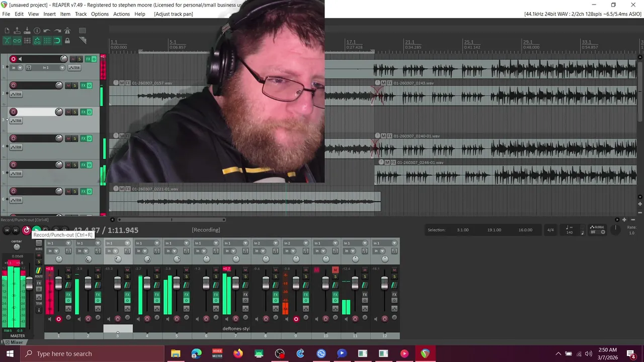Viewport: 644px width, 362px height.
Task: Unmute mixer strip 10 red M button
Action: (x=335, y=270)
